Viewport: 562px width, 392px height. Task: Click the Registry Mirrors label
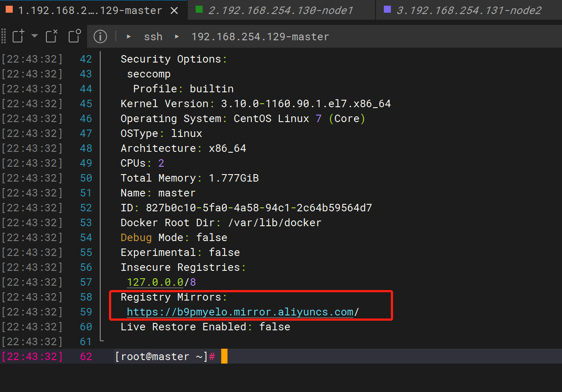pos(174,297)
